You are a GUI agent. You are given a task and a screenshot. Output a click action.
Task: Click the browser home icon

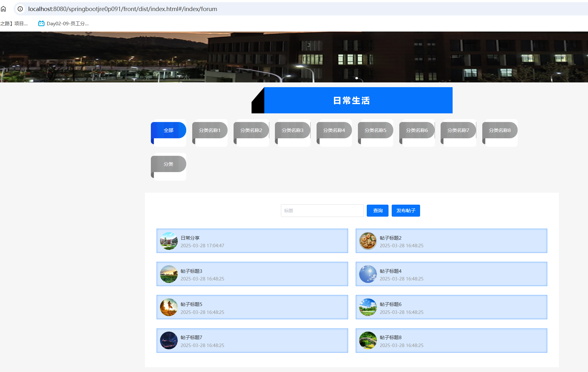pyautogui.click(x=3, y=9)
